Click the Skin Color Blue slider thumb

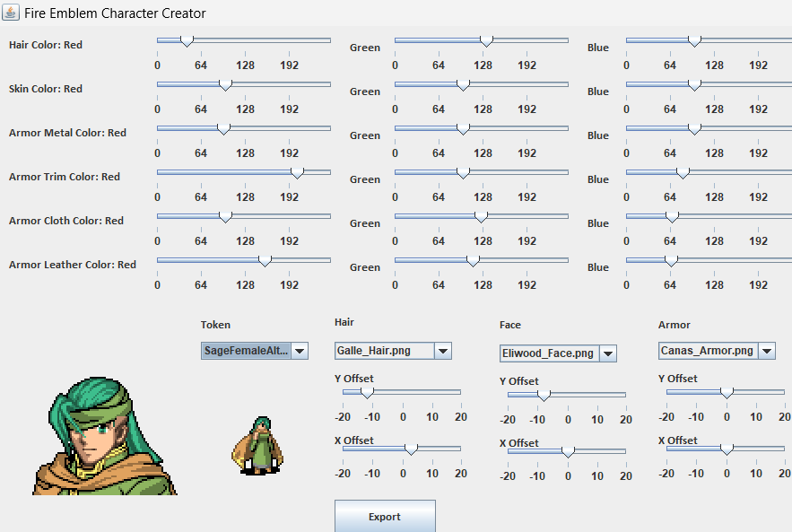click(x=694, y=85)
